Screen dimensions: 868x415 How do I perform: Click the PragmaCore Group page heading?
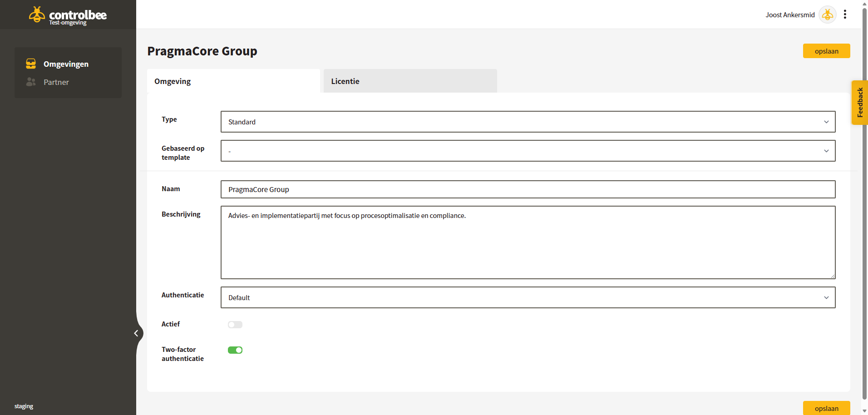coord(202,51)
